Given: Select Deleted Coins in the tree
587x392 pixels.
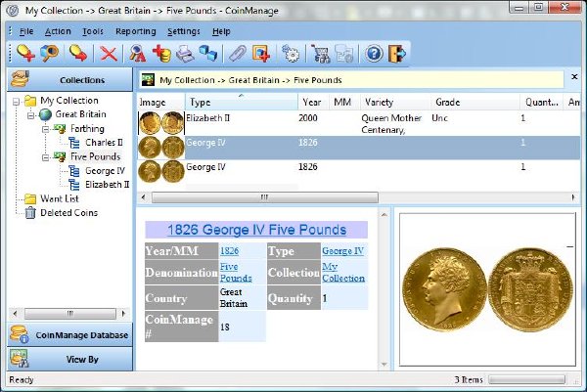Looking at the screenshot, I should 68,213.
